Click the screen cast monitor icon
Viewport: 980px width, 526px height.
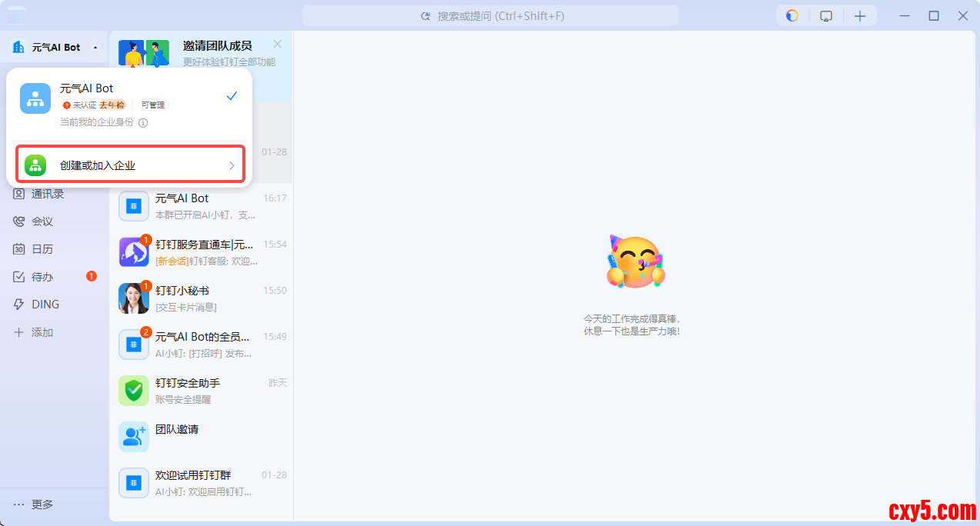pos(826,15)
